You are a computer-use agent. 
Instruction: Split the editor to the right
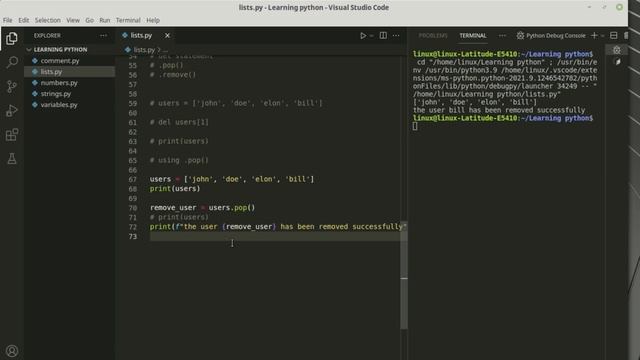383,36
